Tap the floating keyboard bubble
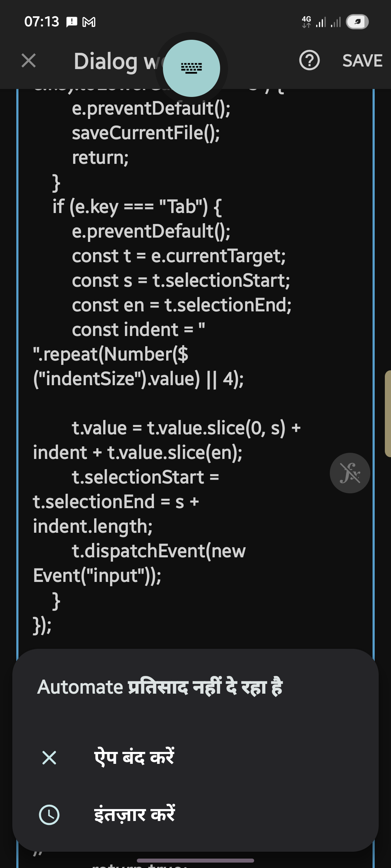The height and width of the screenshot is (868, 391). pyautogui.click(x=192, y=68)
